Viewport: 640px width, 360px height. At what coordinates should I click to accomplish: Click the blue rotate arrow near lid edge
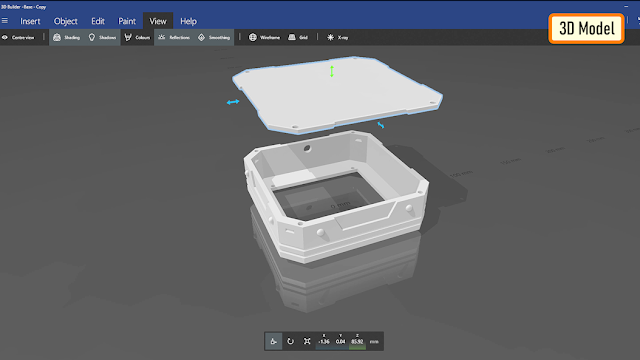point(381,125)
